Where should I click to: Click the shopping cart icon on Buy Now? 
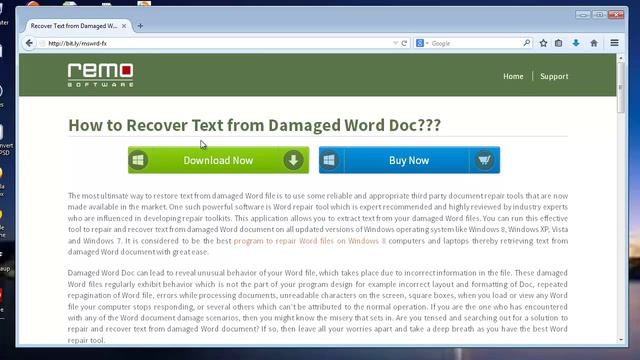click(x=484, y=160)
